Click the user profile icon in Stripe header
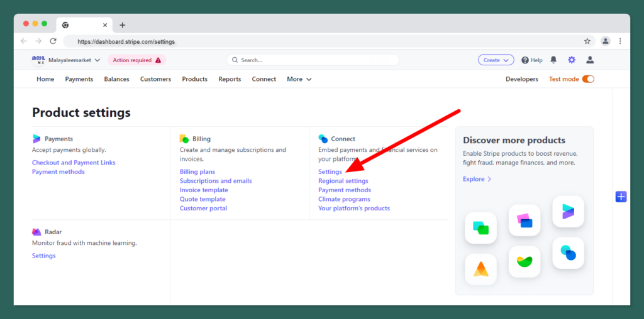This screenshot has height=319, width=644. 590,60
